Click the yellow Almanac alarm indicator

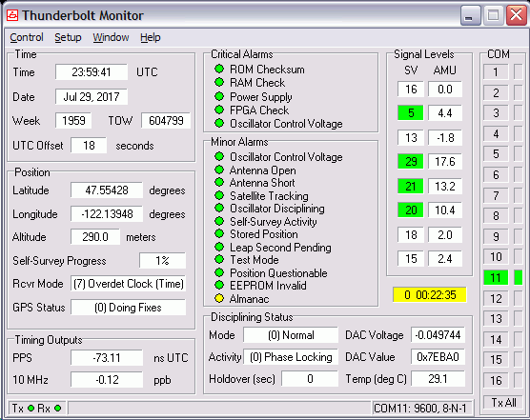pyautogui.click(x=219, y=298)
